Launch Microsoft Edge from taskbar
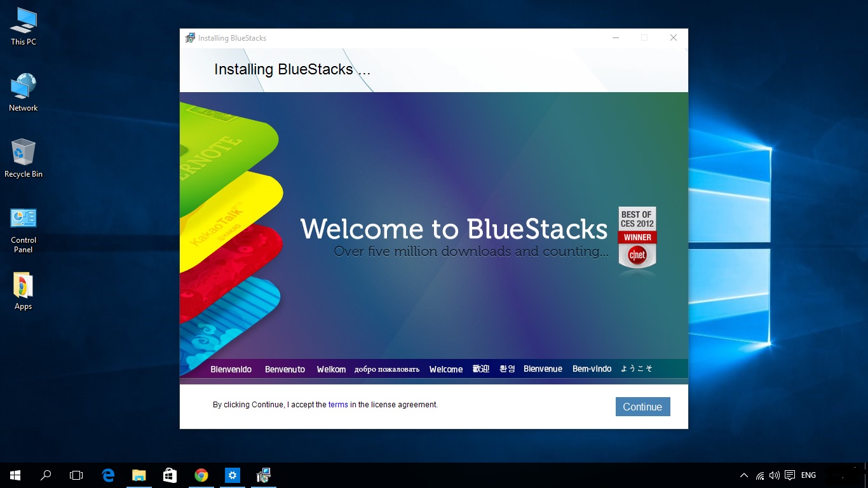 [x=108, y=475]
